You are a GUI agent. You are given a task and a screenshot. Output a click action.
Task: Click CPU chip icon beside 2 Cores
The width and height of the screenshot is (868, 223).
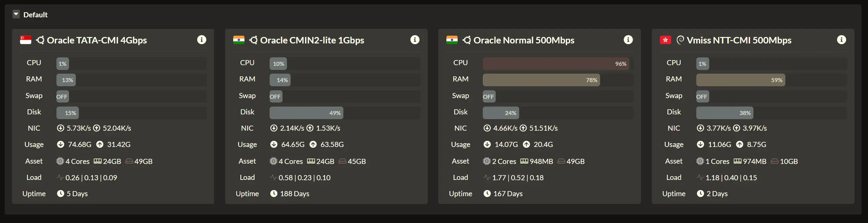click(487, 161)
